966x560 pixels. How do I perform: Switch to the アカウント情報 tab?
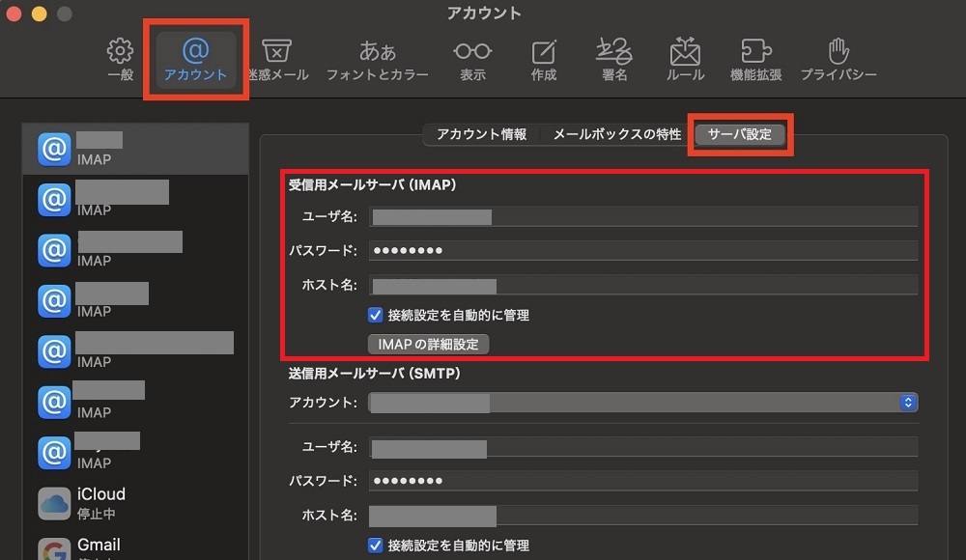[481, 135]
